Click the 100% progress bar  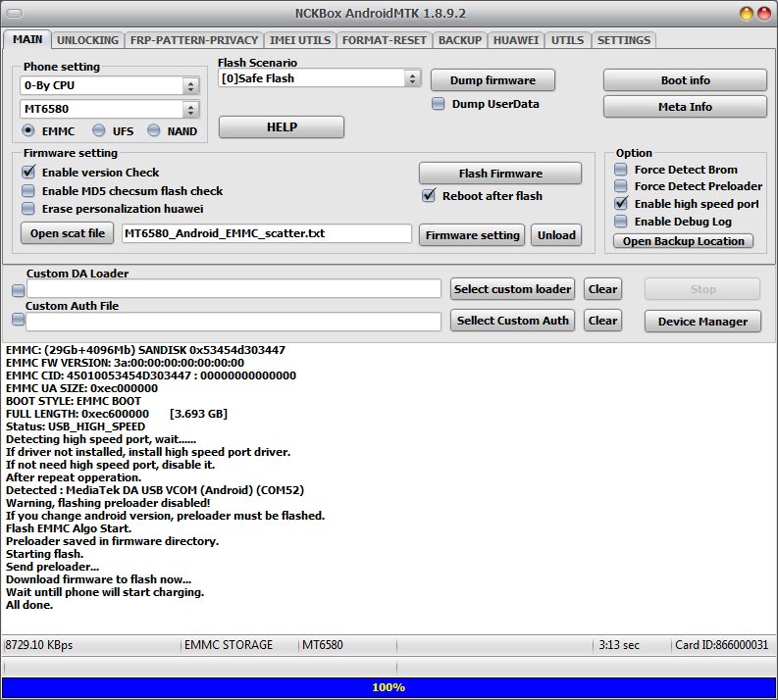(x=389, y=687)
